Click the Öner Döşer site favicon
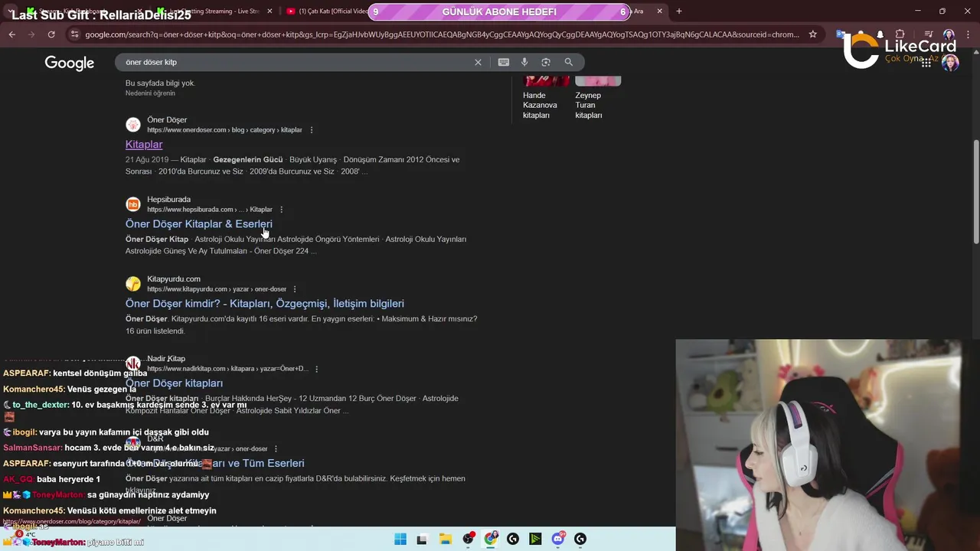Image resolution: width=980 pixels, height=551 pixels. coord(133,125)
